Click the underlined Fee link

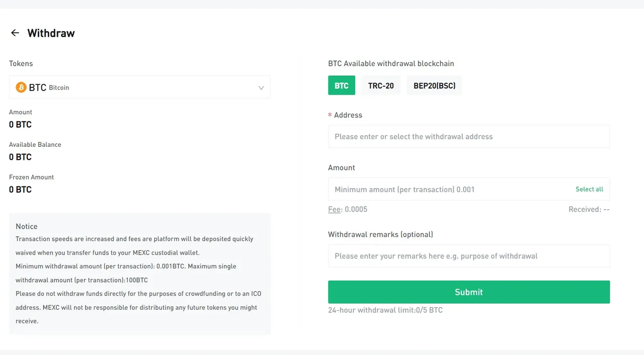coord(334,209)
